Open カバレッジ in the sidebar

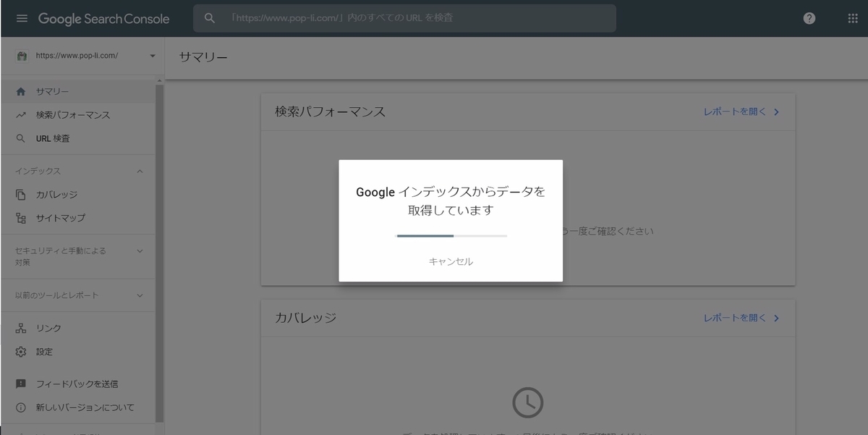pyautogui.click(x=77, y=195)
